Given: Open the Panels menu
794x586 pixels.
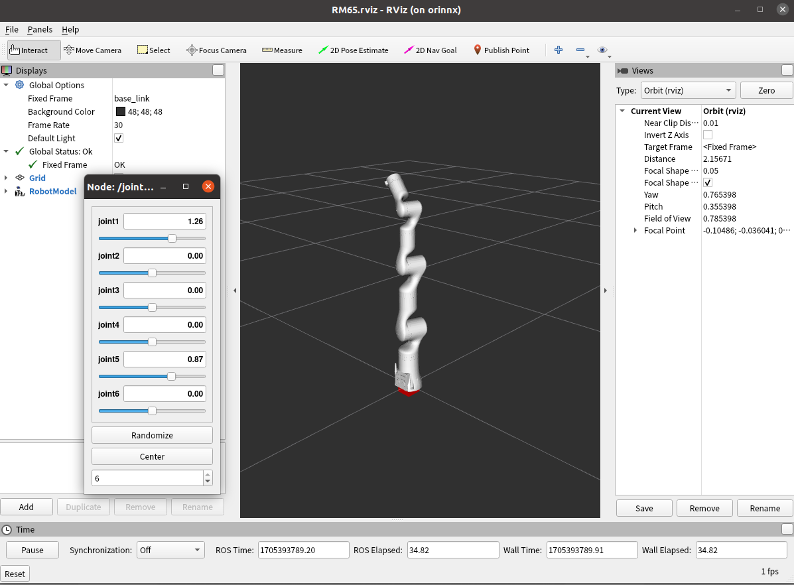Looking at the screenshot, I should 40,30.
